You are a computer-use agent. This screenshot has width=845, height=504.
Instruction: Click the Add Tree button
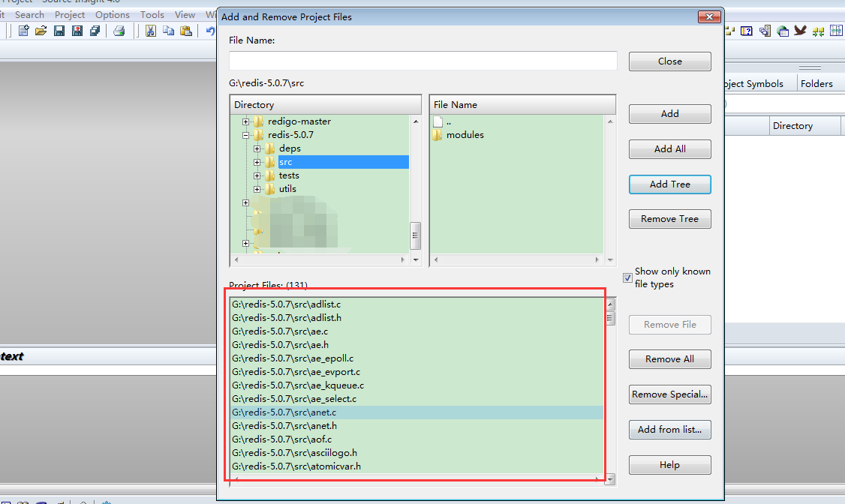coord(670,184)
